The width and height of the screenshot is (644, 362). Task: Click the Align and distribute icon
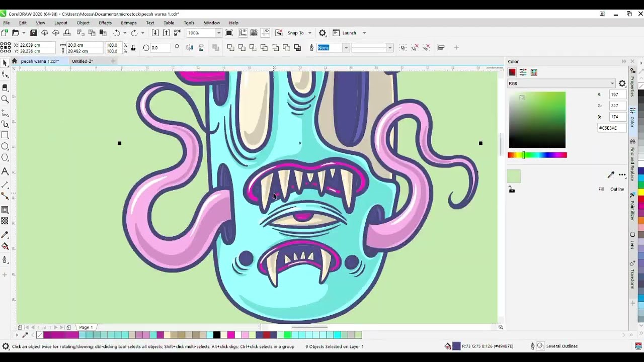click(x=441, y=48)
